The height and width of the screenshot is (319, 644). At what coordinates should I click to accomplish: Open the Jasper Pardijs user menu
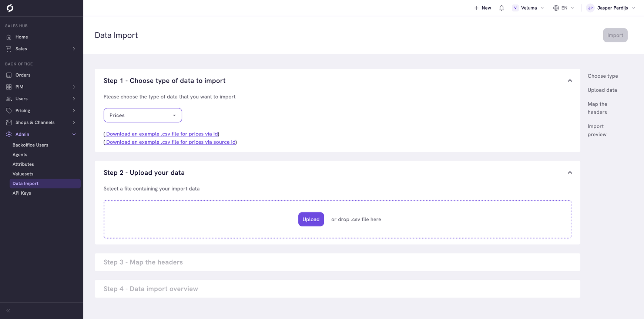tap(611, 8)
